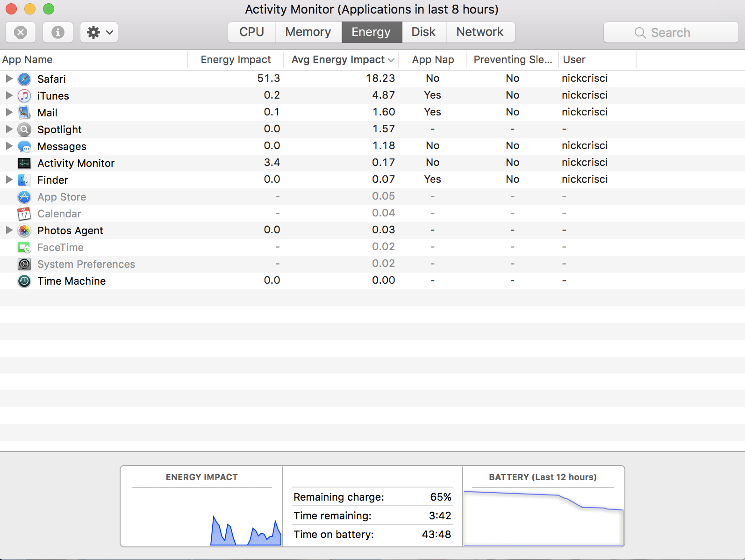Screen dimensions: 745x560
Task: Expand the Spotlight process row
Action: tap(9, 129)
